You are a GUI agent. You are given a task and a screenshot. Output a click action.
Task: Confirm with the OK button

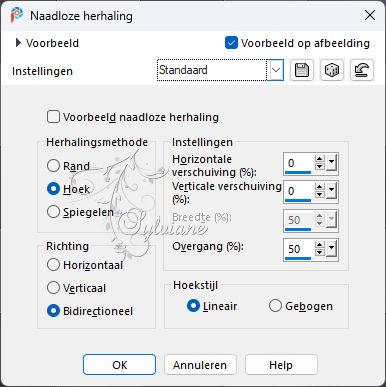(x=119, y=365)
